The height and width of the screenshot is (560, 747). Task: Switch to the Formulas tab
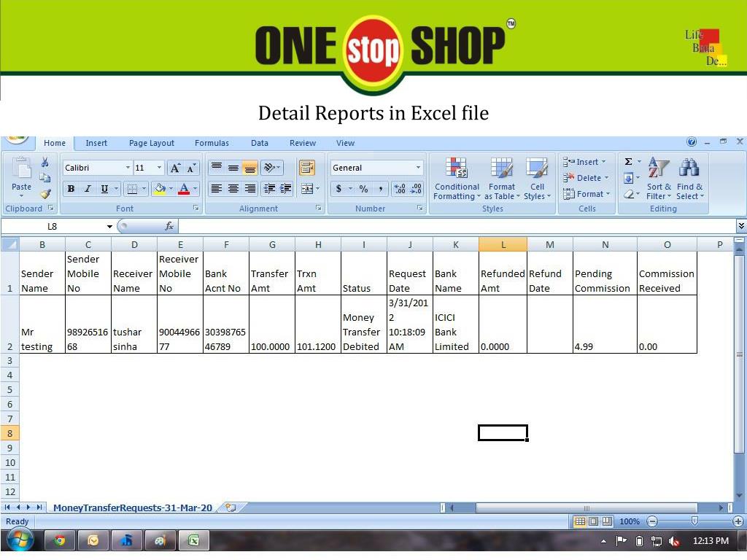[212, 143]
